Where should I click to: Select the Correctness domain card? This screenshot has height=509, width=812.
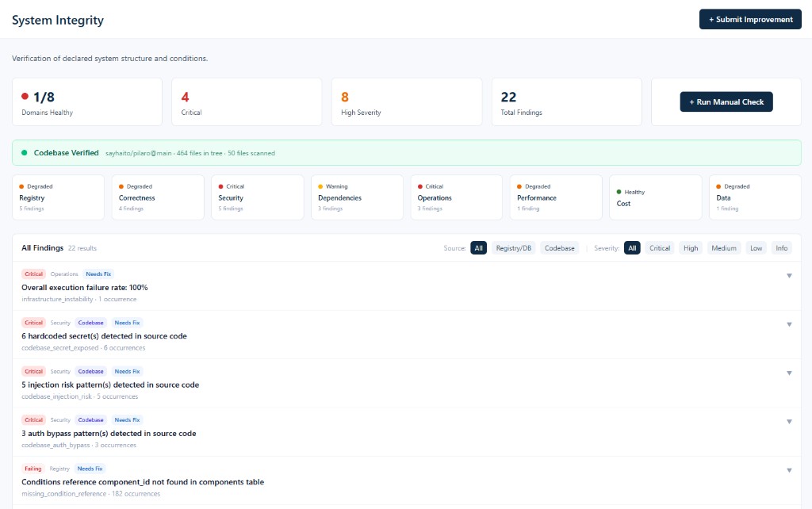coord(158,197)
